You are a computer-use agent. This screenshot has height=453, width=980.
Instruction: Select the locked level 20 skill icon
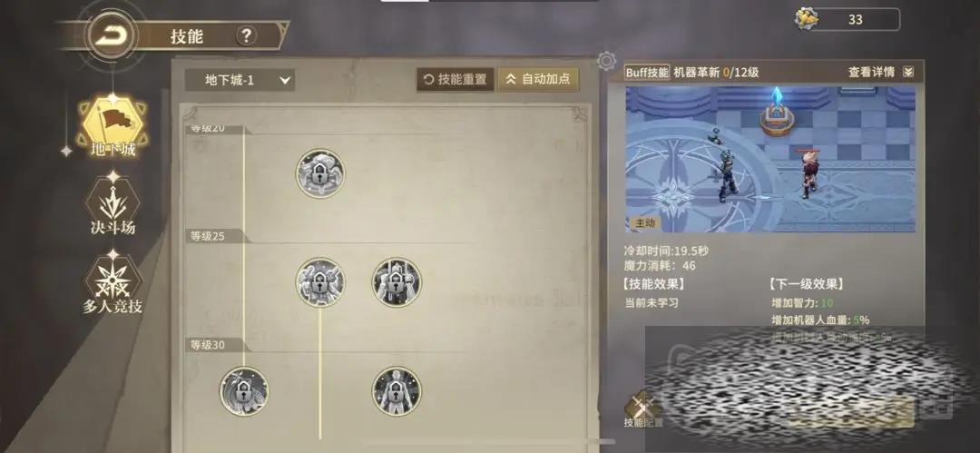click(x=320, y=173)
